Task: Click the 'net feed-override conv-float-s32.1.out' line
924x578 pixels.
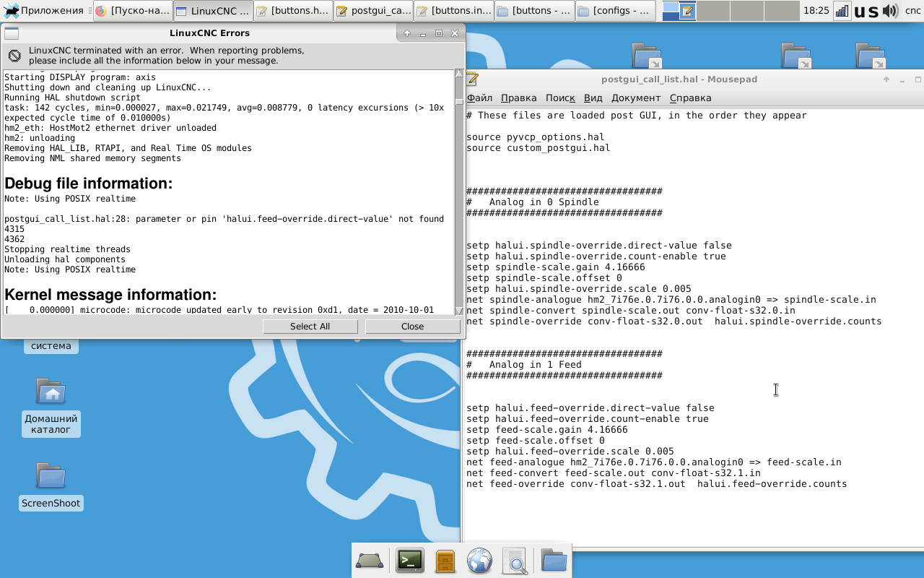Action: [656, 484]
